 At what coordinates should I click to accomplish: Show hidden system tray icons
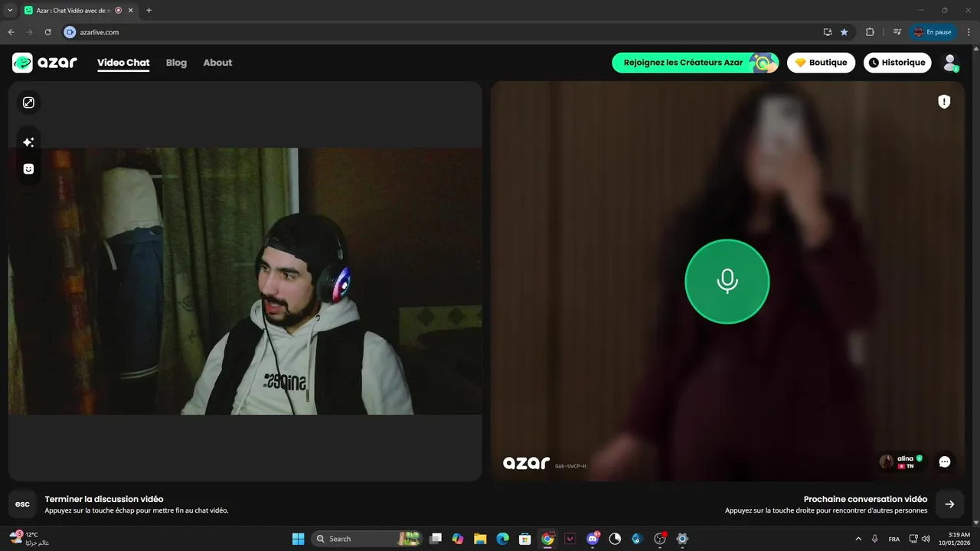click(x=857, y=539)
